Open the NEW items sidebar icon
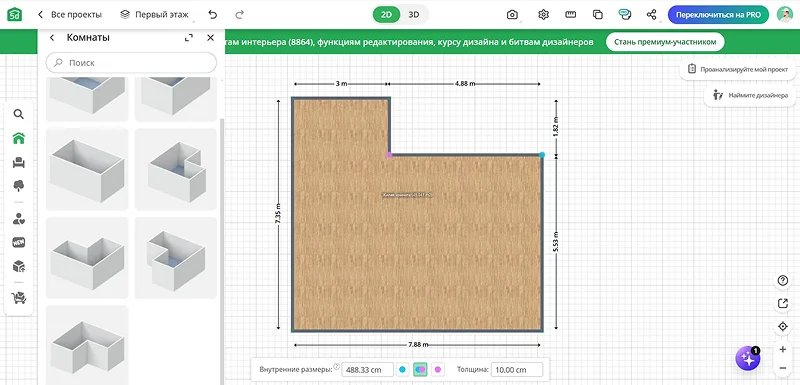This screenshot has width=800, height=385. [x=19, y=243]
